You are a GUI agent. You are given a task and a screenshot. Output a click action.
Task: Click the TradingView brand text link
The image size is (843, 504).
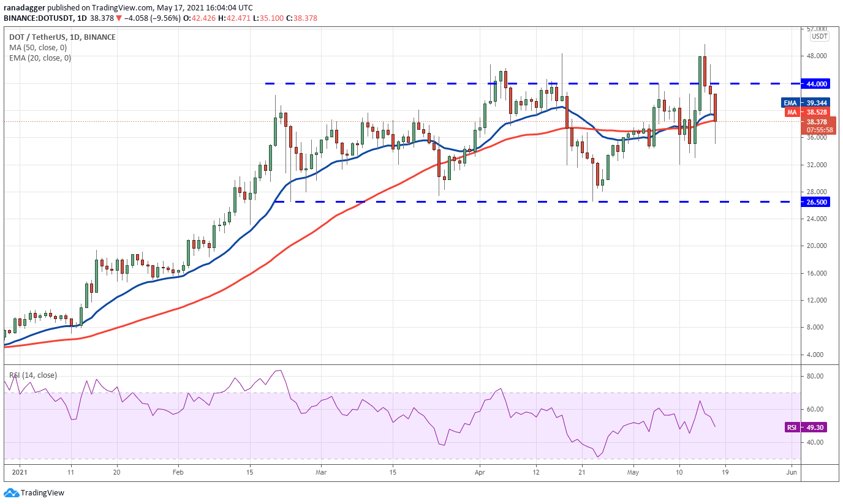click(42, 493)
